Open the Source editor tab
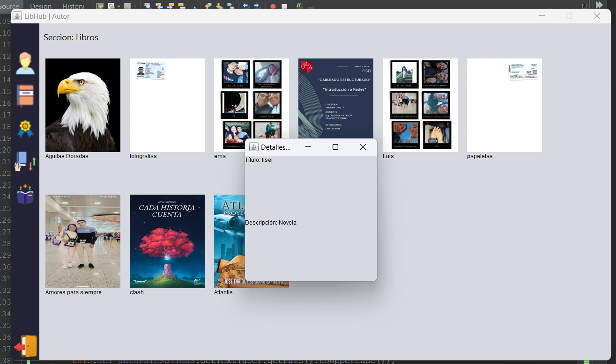Viewport: 616px width, 364px height. click(9, 6)
